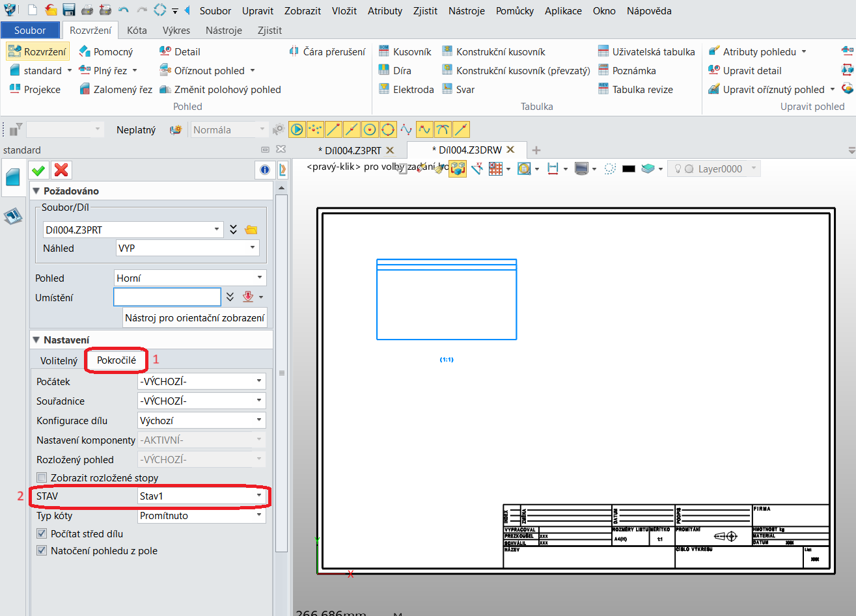Open the STAV dropdown showing Stav1
Viewport: 856px width, 616px height.
point(201,496)
